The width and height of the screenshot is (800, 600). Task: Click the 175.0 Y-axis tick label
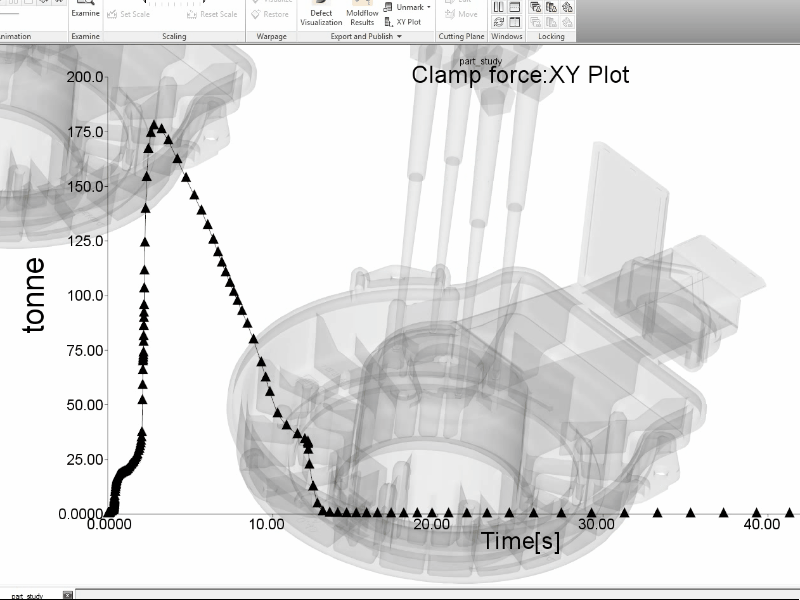pos(85,132)
